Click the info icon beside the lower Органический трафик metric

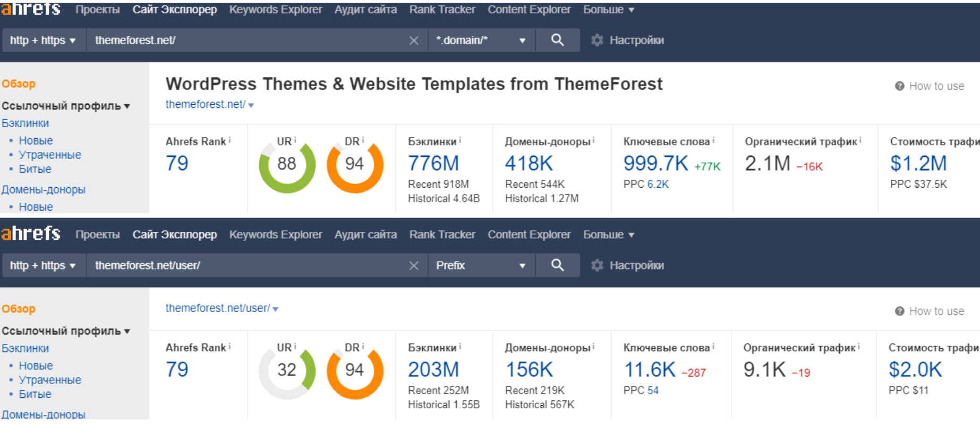pos(859,346)
